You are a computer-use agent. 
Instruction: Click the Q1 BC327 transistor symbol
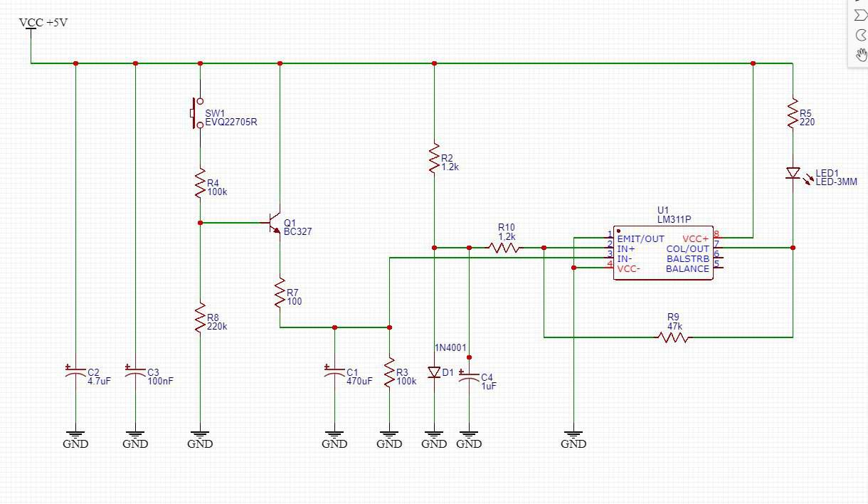click(x=275, y=224)
